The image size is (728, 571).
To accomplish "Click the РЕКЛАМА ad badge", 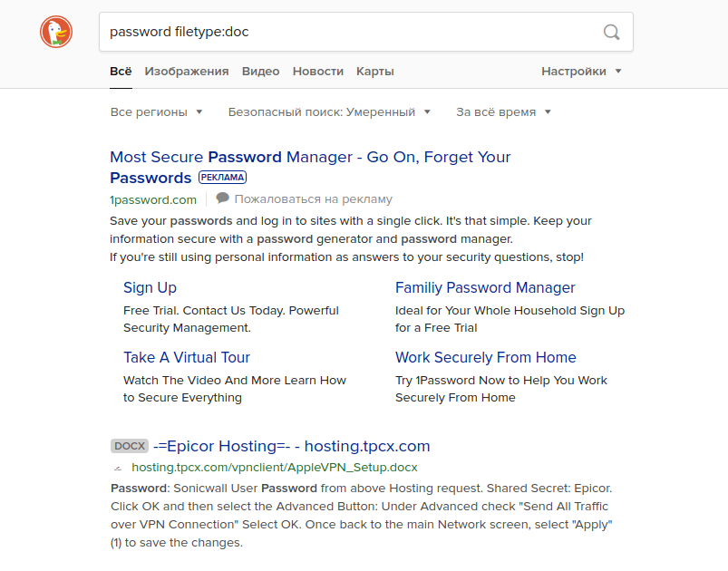I will [x=222, y=178].
